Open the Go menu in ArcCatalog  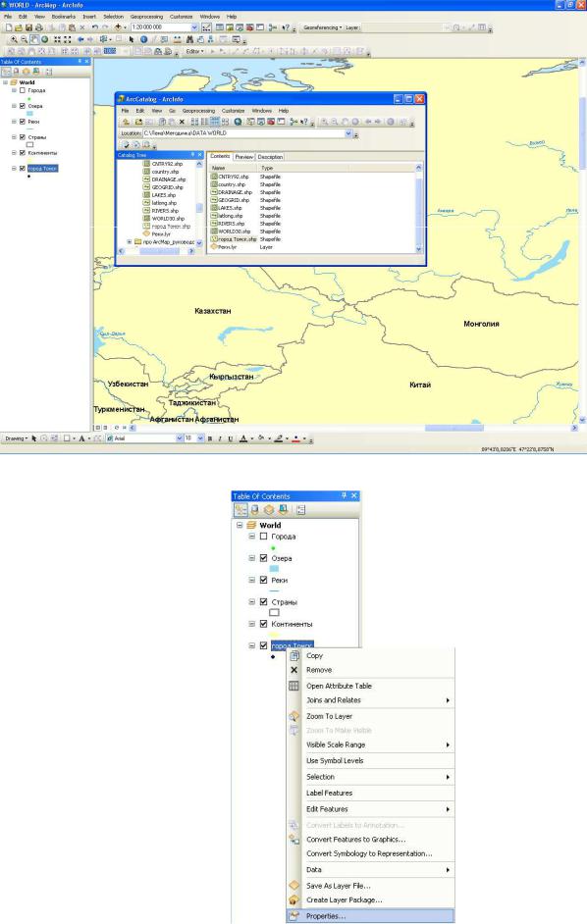coord(172,111)
